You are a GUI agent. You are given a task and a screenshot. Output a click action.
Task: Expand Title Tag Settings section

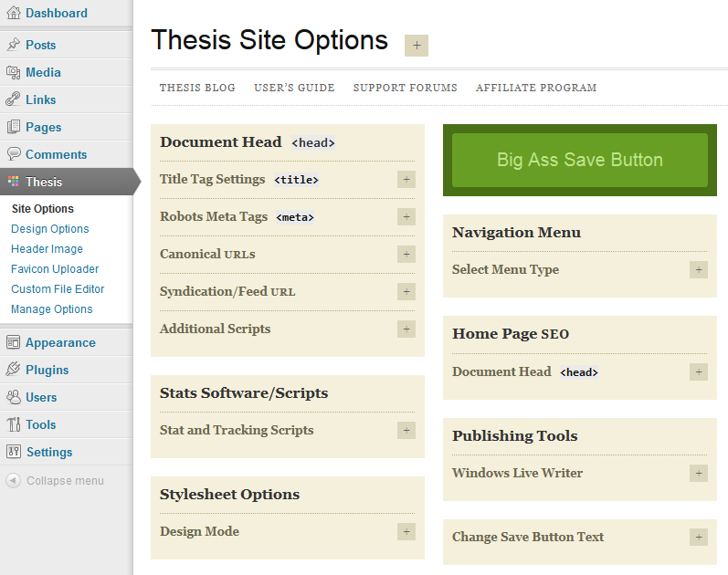point(406,180)
